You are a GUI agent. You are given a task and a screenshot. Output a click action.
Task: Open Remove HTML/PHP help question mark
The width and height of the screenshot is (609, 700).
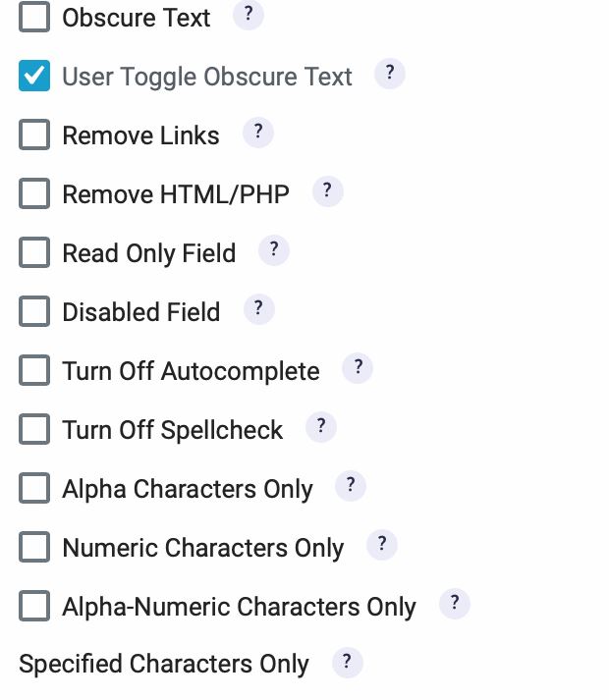click(x=327, y=191)
